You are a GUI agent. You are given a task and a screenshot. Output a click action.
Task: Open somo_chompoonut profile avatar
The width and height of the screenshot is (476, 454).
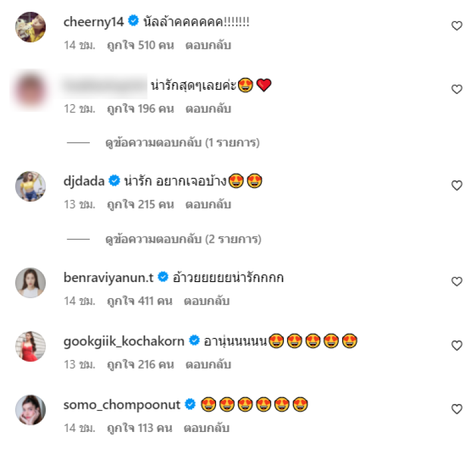coord(30,409)
